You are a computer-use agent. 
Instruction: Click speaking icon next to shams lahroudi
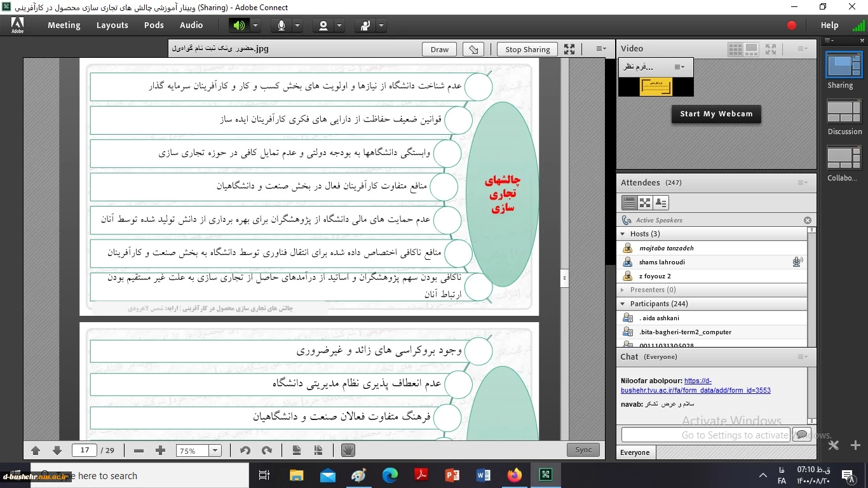(x=797, y=262)
